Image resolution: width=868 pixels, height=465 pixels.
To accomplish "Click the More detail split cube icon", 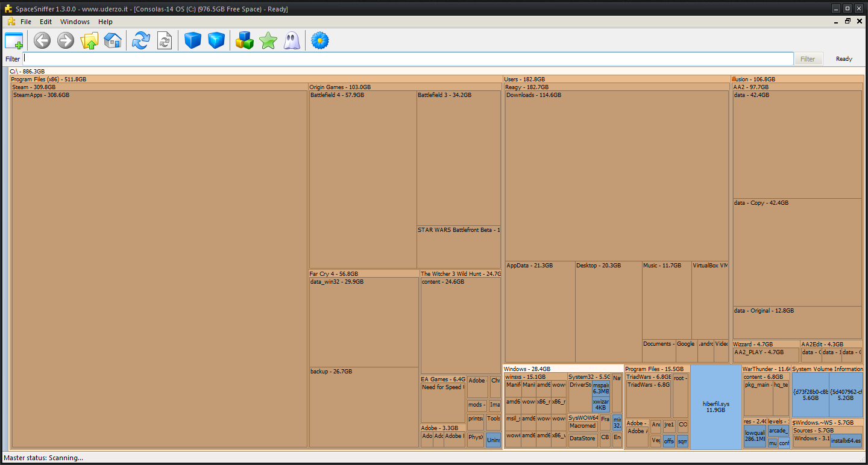I will click(x=216, y=41).
